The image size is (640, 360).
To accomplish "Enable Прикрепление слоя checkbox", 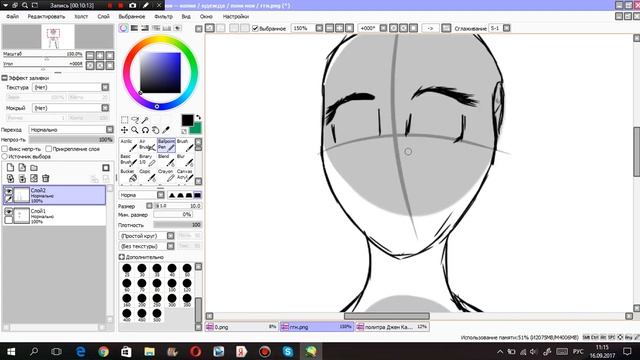I will (49, 149).
